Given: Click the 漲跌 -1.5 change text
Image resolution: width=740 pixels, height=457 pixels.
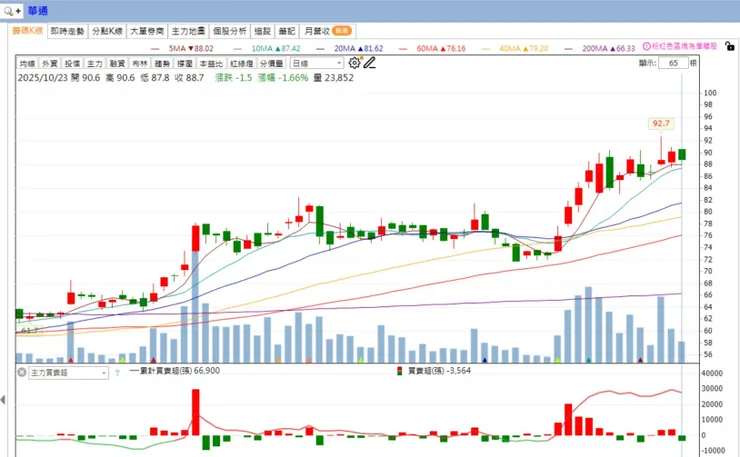Looking at the screenshot, I should [x=234, y=78].
